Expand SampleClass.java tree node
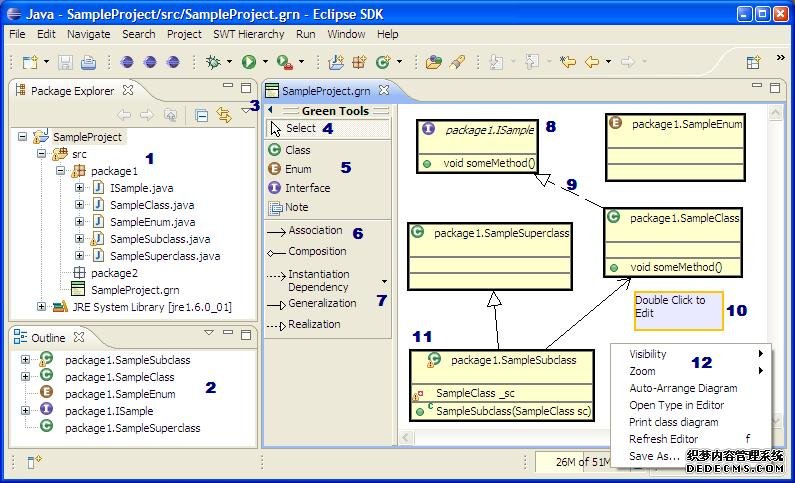Viewport: 795px width, 483px height. tap(79, 205)
